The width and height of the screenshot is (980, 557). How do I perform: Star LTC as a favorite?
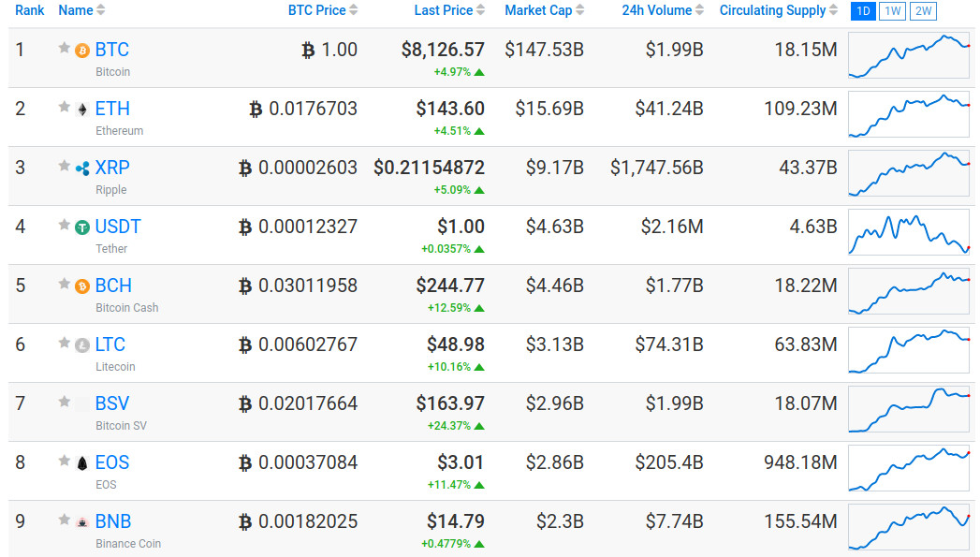[x=64, y=343]
